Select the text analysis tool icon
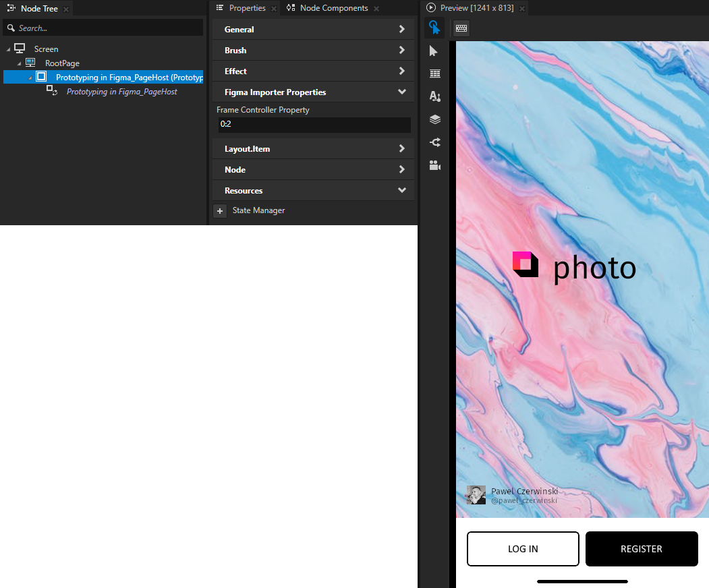 (434, 96)
